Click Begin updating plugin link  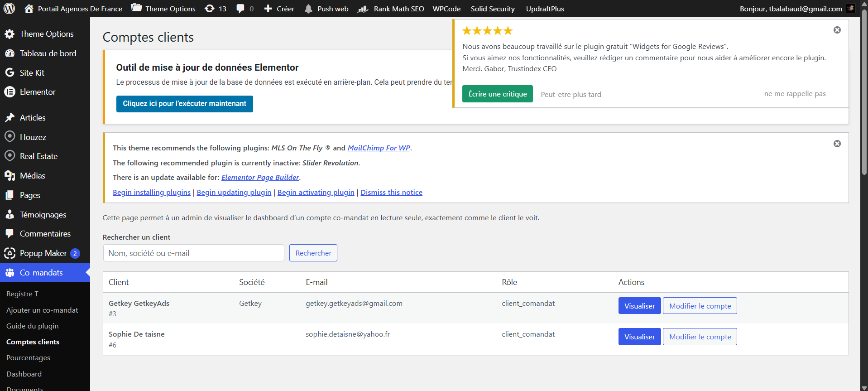pyautogui.click(x=234, y=193)
